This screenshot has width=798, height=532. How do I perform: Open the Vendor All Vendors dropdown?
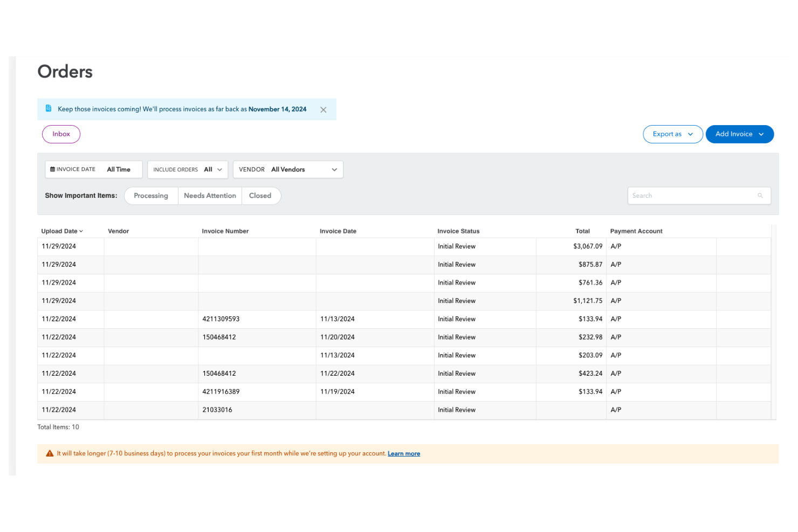pyautogui.click(x=288, y=169)
